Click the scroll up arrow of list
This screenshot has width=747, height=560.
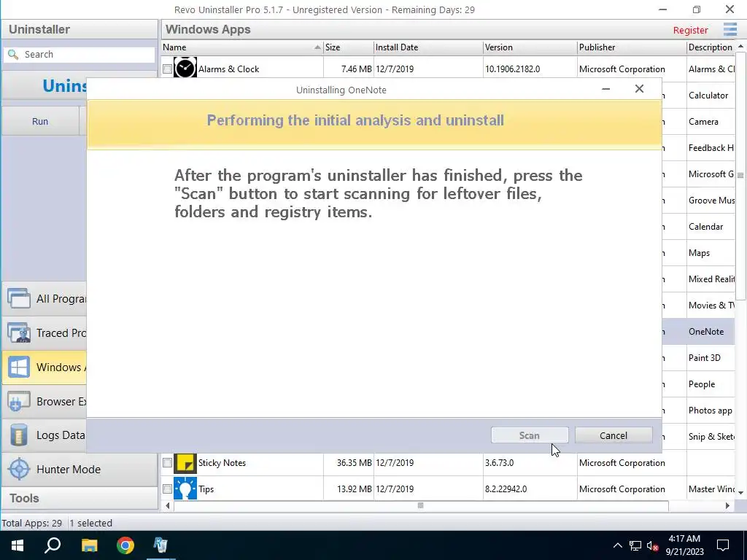click(x=740, y=46)
